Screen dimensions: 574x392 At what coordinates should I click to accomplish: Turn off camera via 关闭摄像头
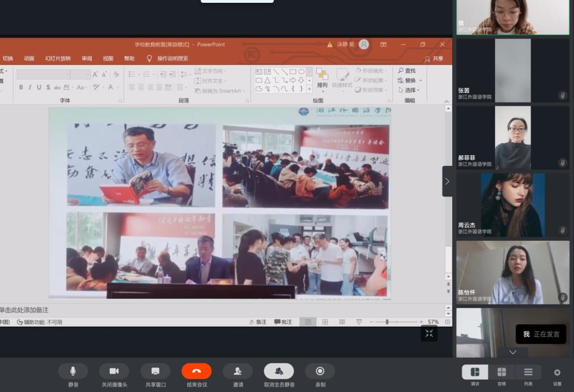(x=114, y=371)
